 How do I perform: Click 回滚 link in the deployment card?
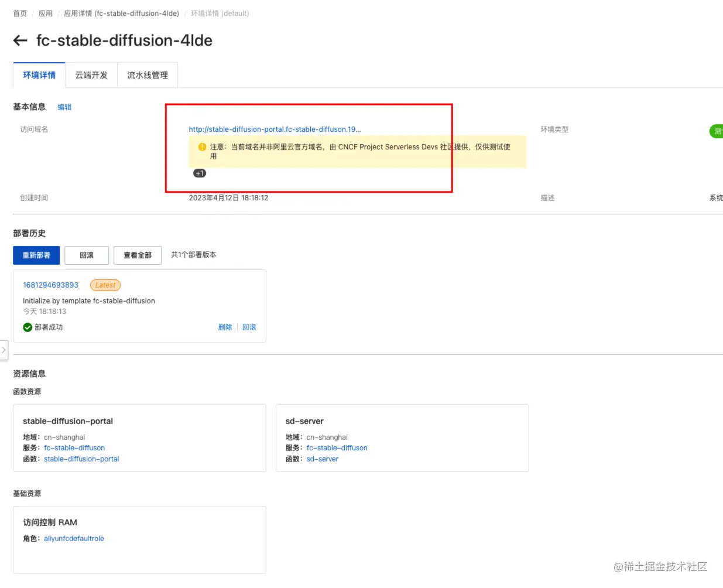tap(249, 327)
